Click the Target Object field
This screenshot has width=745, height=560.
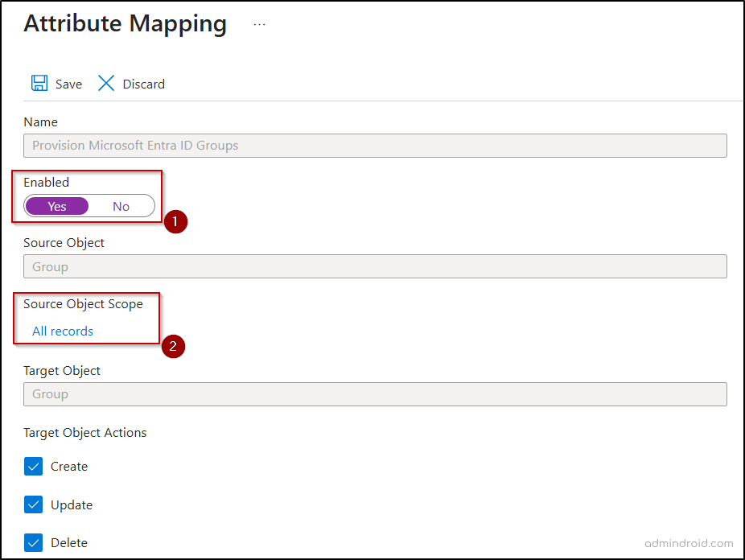coord(375,394)
